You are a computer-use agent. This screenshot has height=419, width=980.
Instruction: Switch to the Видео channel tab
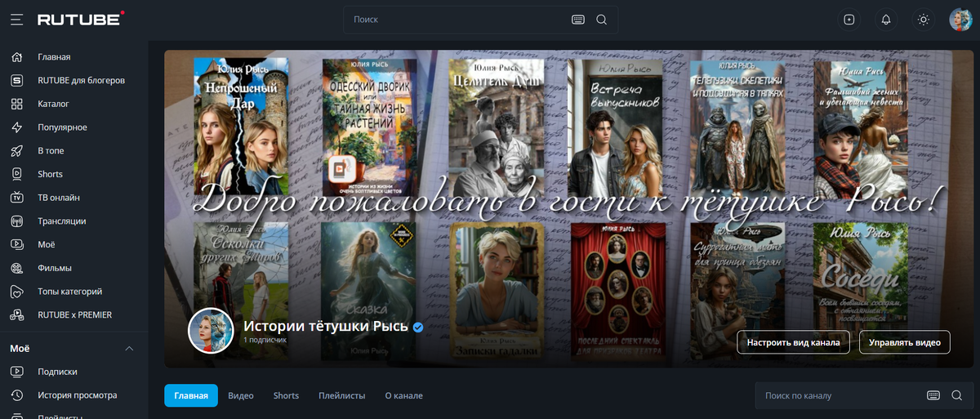pos(241,395)
